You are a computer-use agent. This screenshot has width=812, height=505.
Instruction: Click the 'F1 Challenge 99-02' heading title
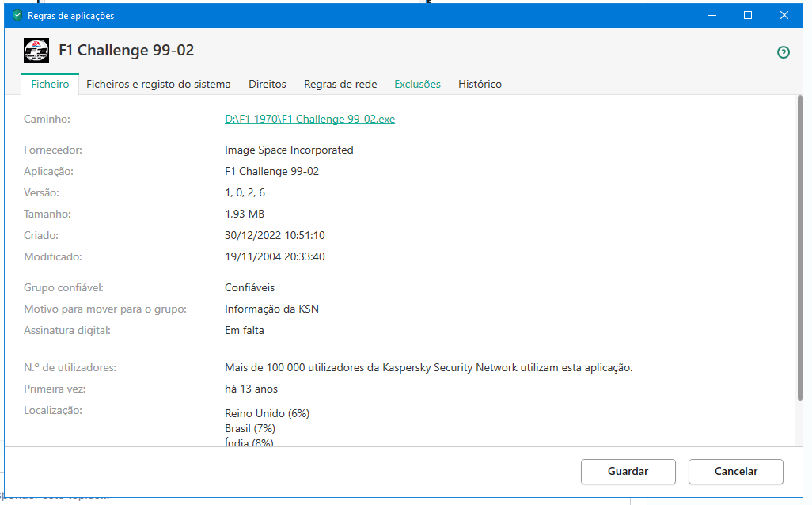(127, 50)
